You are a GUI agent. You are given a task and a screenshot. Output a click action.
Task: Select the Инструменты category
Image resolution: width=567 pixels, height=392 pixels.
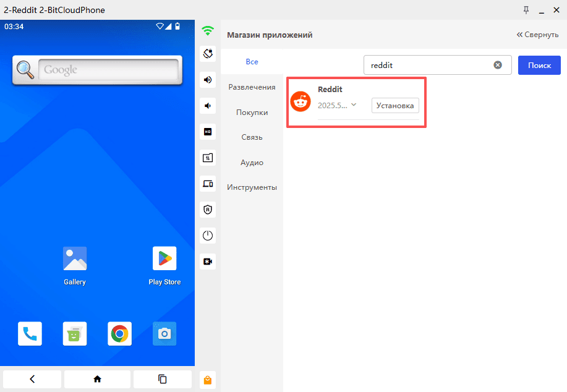[252, 187]
